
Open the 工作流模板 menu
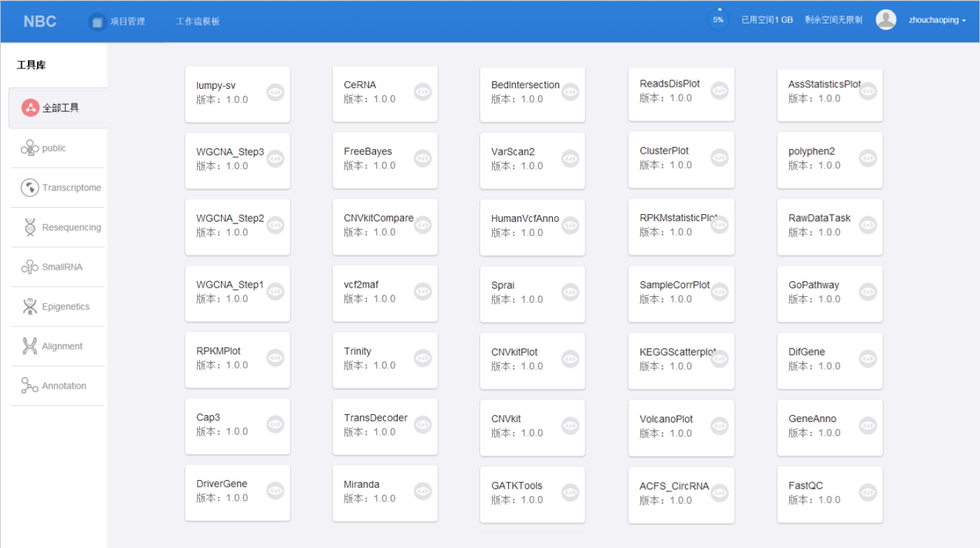[x=198, y=22]
